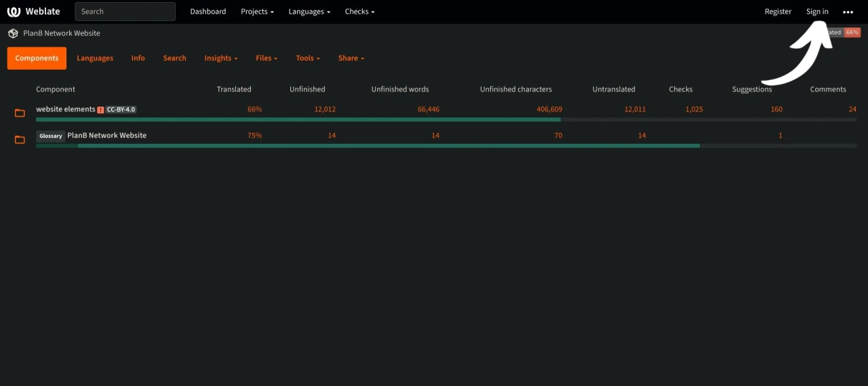The height and width of the screenshot is (386, 868).
Task: Click the red 66% translated badge
Action: coord(852,33)
